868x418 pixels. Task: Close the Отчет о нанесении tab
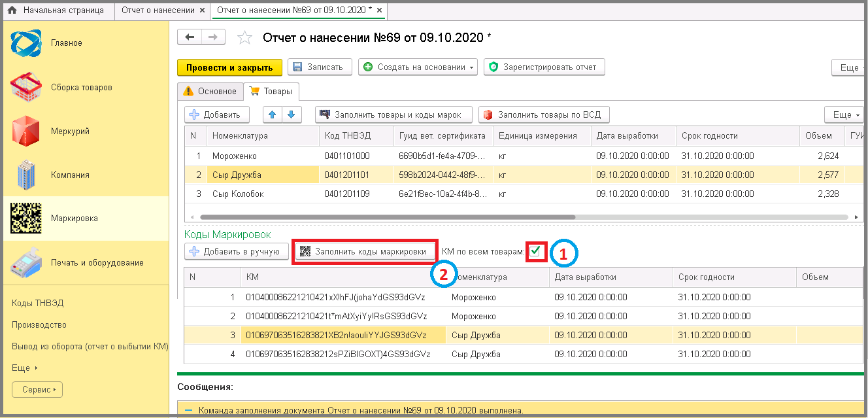(x=201, y=10)
